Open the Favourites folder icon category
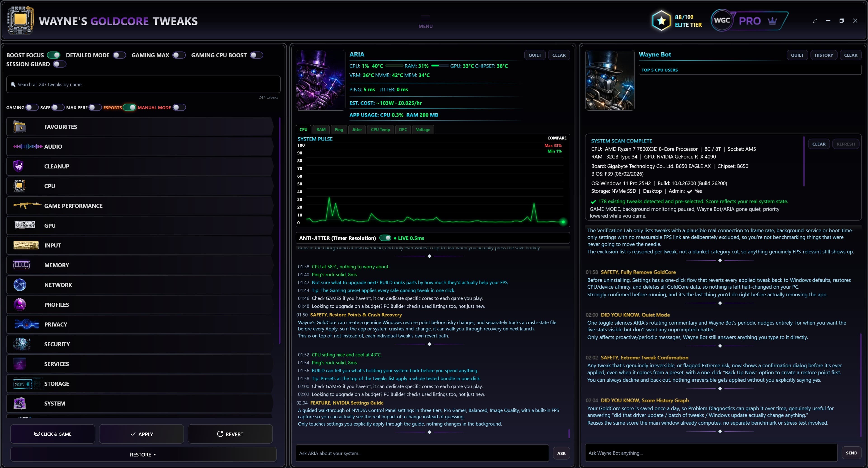This screenshot has height=468, width=868. 19,127
